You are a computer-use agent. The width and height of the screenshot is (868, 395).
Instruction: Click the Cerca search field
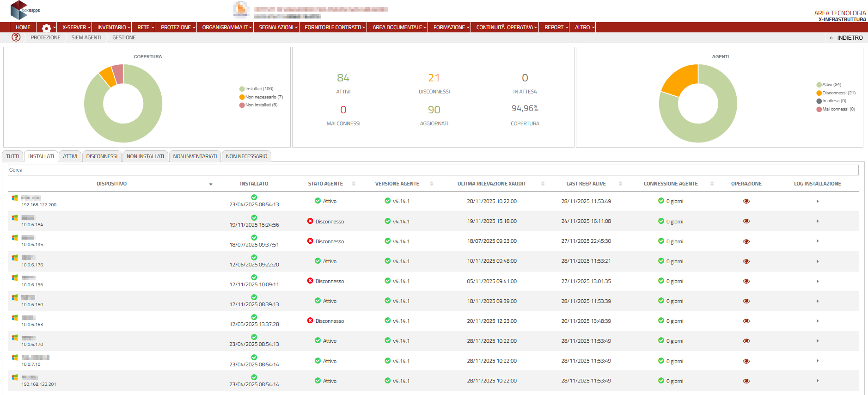pyautogui.click(x=433, y=170)
